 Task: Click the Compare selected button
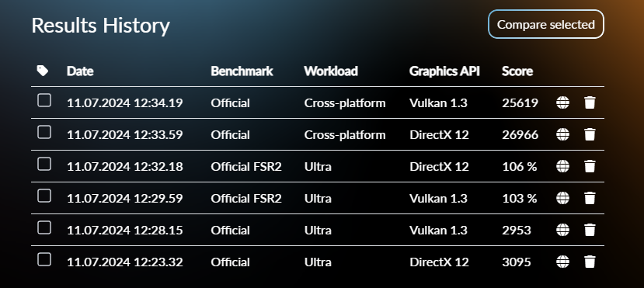click(546, 24)
